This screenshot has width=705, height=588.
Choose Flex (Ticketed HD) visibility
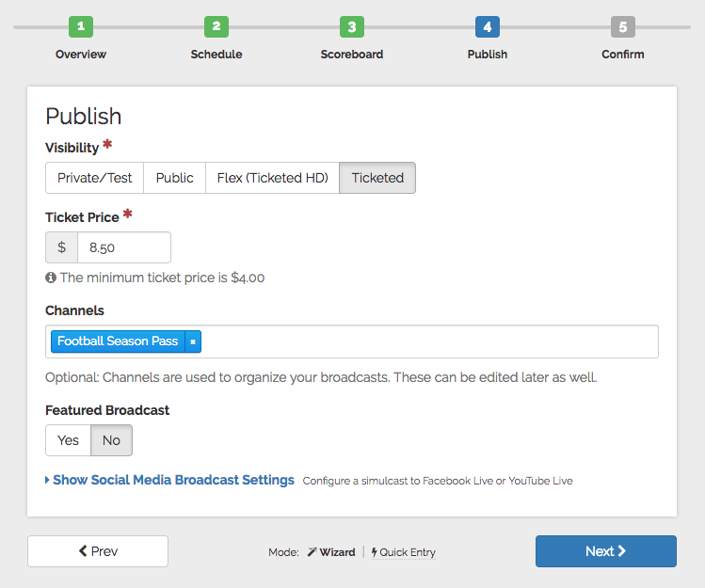pyautogui.click(x=272, y=178)
